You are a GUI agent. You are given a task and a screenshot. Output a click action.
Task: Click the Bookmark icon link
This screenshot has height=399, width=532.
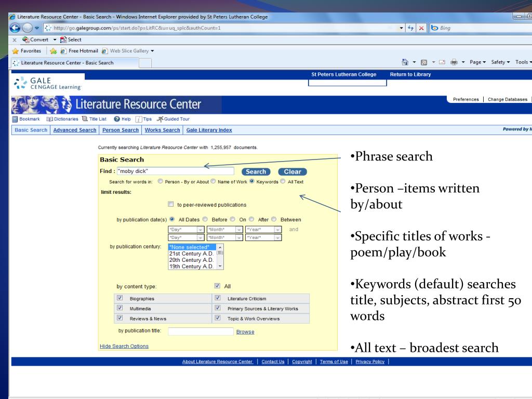point(15,119)
